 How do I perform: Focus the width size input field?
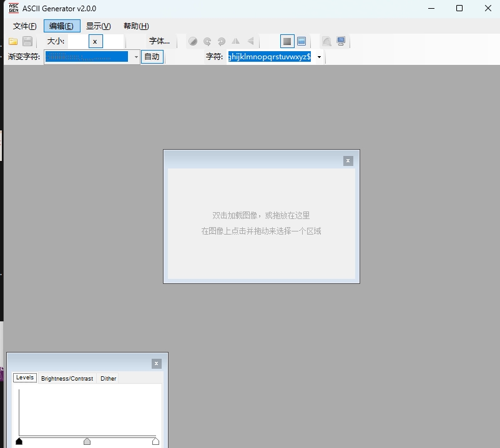78,41
